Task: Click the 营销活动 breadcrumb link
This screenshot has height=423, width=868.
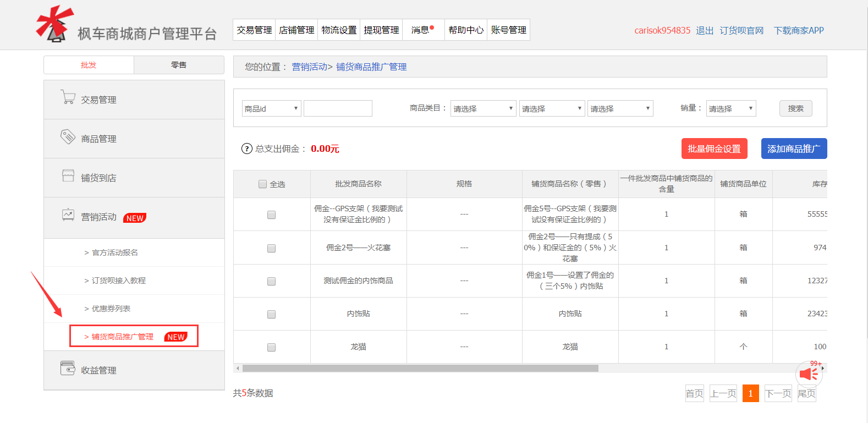Action: coord(309,67)
